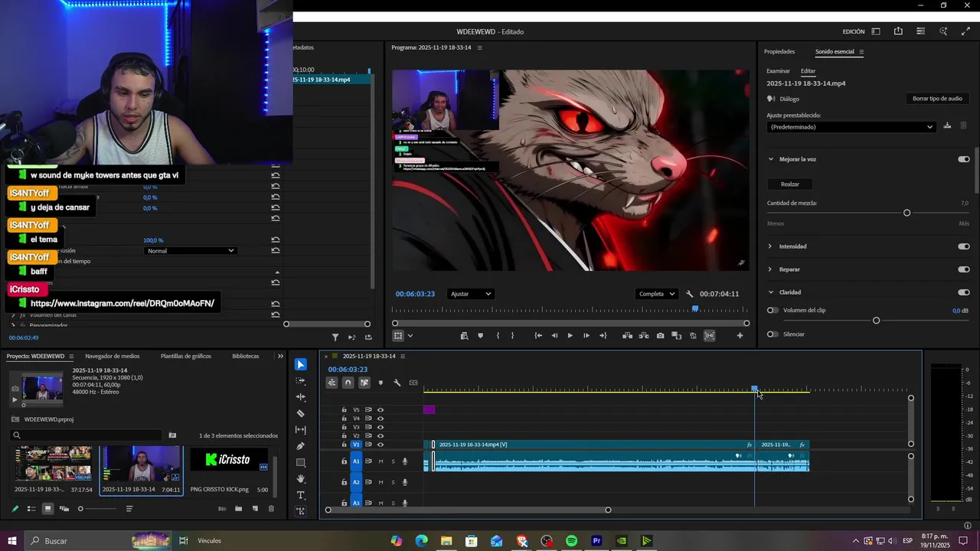
Task: Hide video track V5 with eye icon
Action: [381, 409]
